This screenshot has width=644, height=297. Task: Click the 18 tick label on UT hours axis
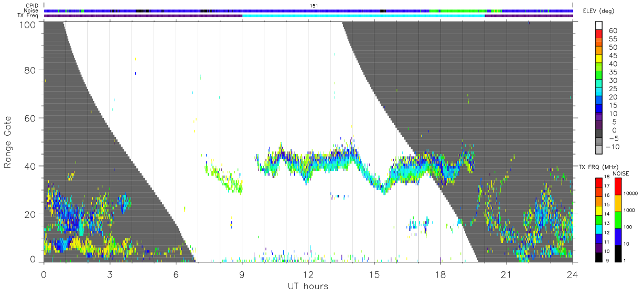pyautogui.click(x=440, y=274)
